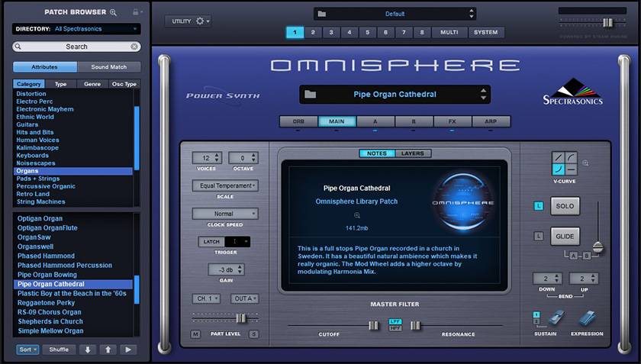Open the Utility gear menu
This screenshot has height=364, width=641.
coord(200,21)
